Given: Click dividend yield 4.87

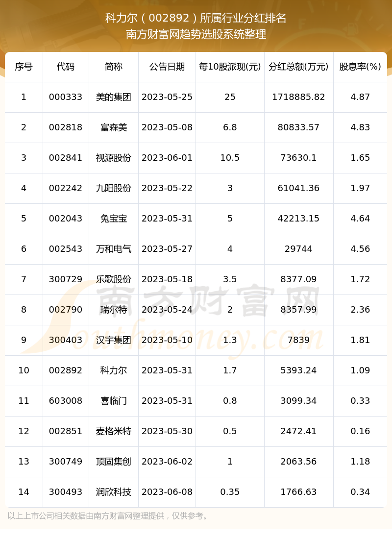Looking at the screenshot, I should [360, 97].
